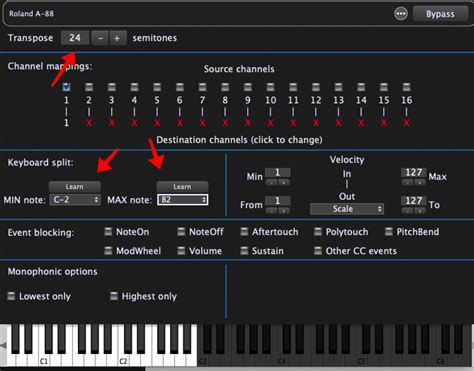Click the Bypass button
The image size is (474, 371).
pyautogui.click(x=440, y=14)
